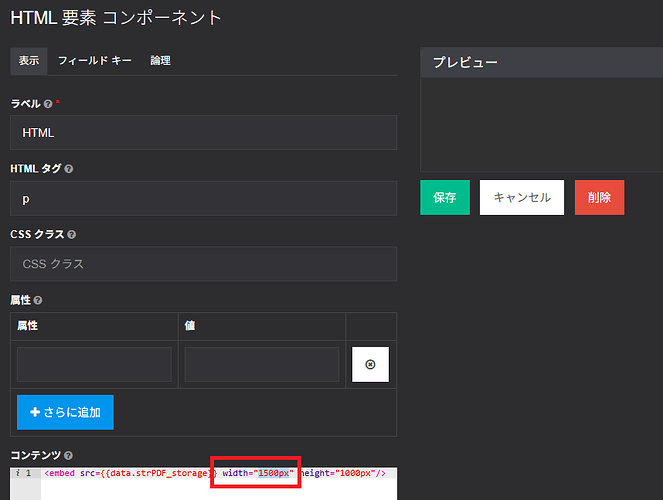Image resolution: width=663 pixels, height=500 pixels.
Task: Focus the empty 属性 name input
Action: click(x=94, y=364)
